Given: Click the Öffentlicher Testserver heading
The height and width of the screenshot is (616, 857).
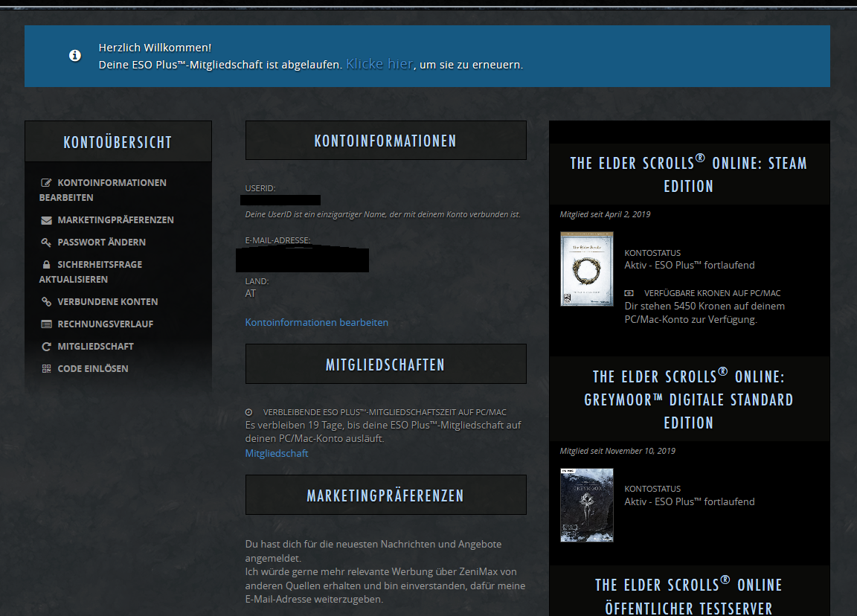Looking at the screenshot, I should coord(689,596).
